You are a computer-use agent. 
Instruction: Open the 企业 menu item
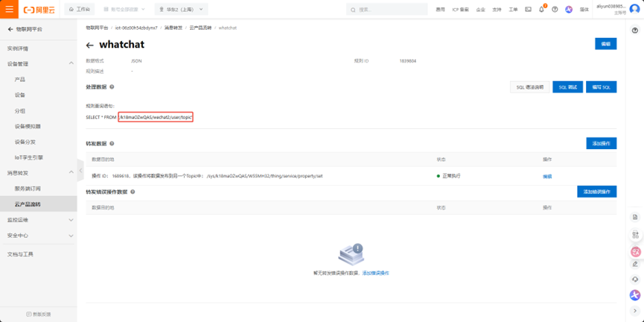coord(480,10)
